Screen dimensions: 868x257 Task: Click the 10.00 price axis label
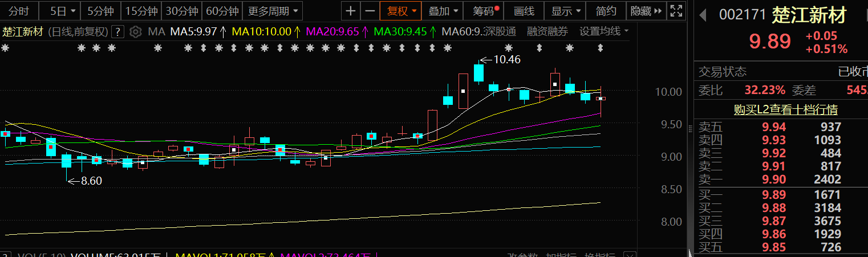pyautogui.click(x=668, y=92)
